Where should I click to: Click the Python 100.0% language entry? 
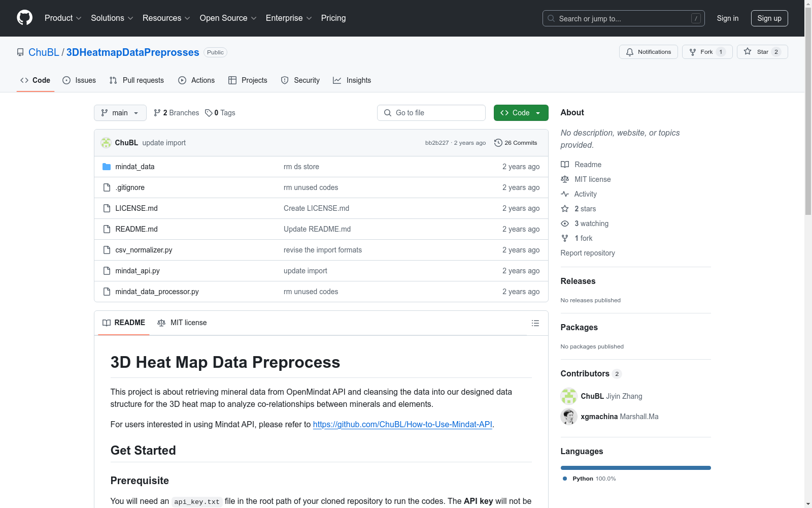(589, 479)
